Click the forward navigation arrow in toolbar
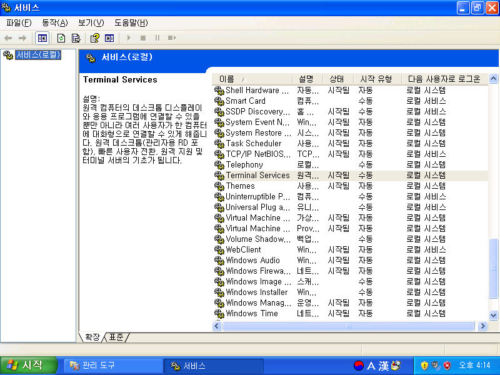The image size is (500, 375). coord(22,38)
